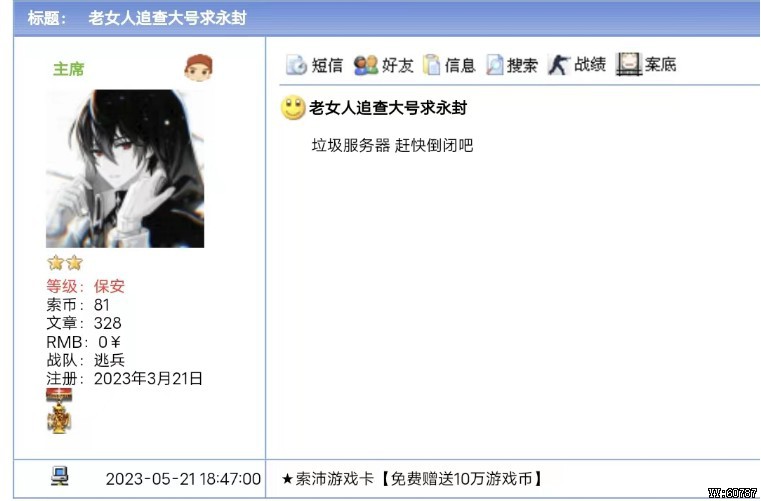The image size is (761, 501).
Task: Open the 好友 friends icon
Action: click(365, 65)
